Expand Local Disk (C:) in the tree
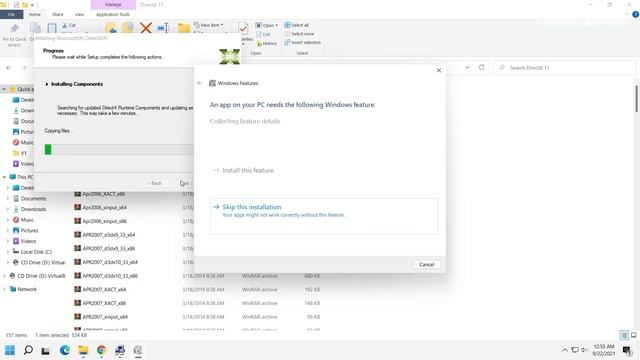The height and width of the screenshot is (360, 640). click(7, 251)
